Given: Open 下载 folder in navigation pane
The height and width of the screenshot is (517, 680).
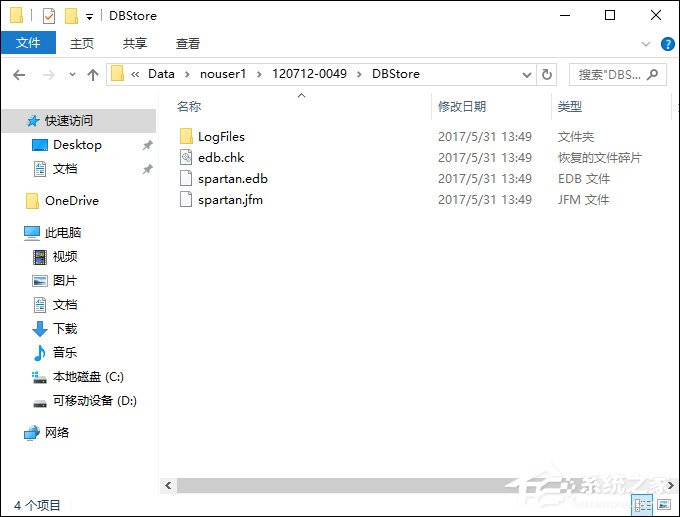Looking at the screenshot, I should coord(65,329).
